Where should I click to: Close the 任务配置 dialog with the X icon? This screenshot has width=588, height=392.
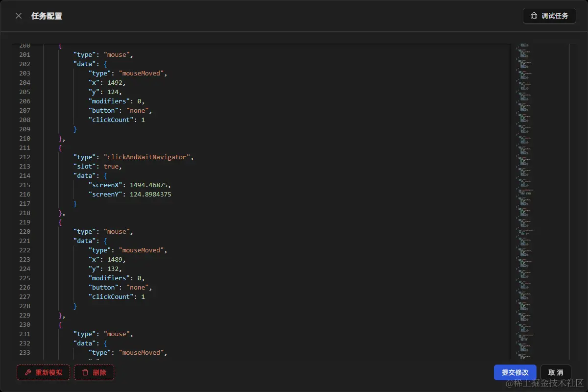19,16
